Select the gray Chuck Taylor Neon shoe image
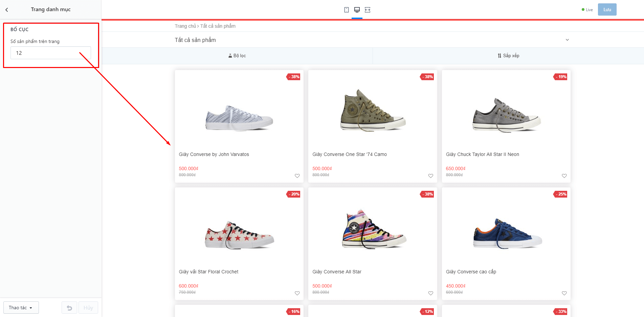This screenshot has height=317, width=644. pyautogui.click(x=507, y=115)
